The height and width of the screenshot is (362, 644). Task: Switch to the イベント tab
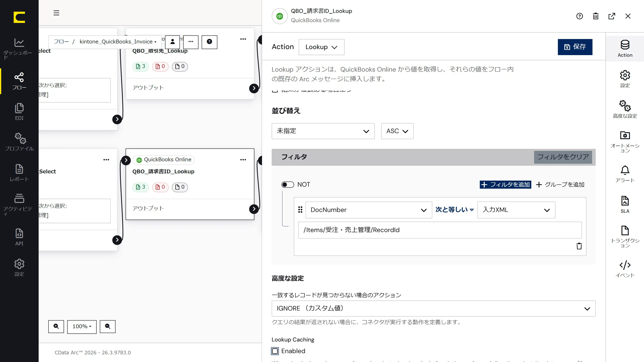point(625,269)
